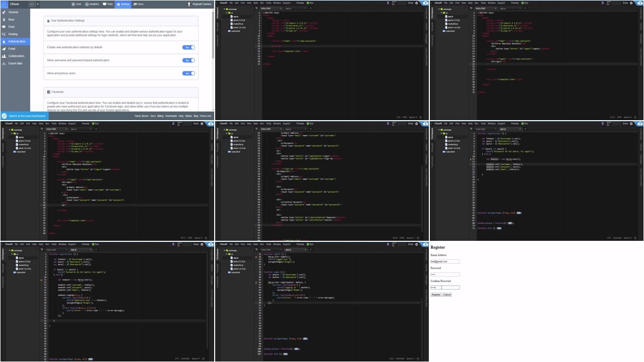Open Export data in Parse sidebar
This screenshot has height=362, width=644.
tap(15, 63)
